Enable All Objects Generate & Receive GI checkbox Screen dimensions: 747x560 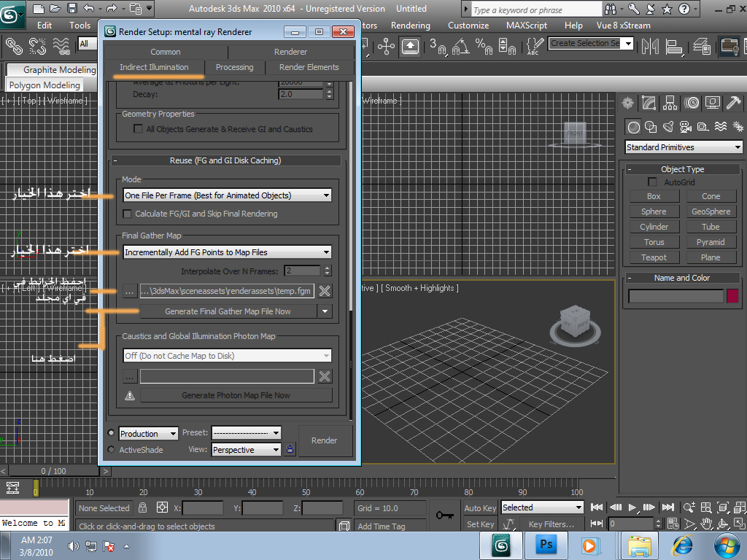[x=138, y=128]
